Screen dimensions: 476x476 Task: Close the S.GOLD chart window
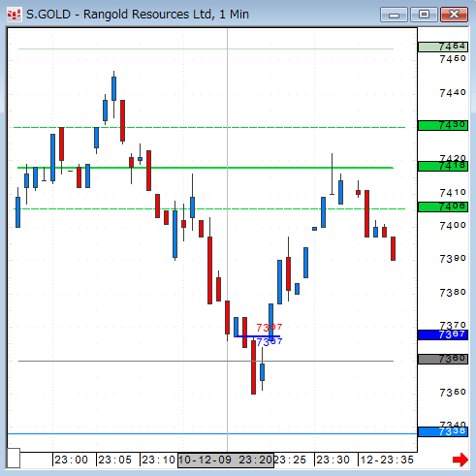454,15
